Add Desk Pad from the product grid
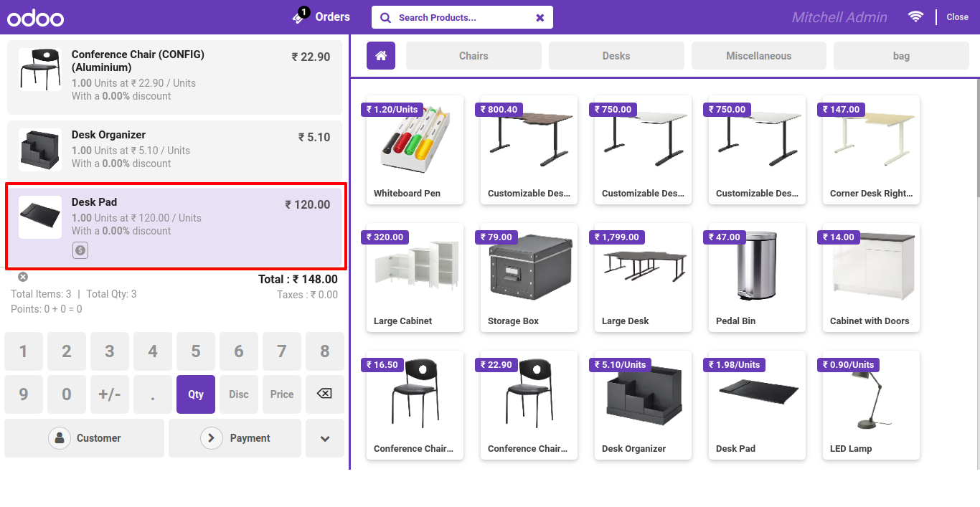 [x=757, y=405]
